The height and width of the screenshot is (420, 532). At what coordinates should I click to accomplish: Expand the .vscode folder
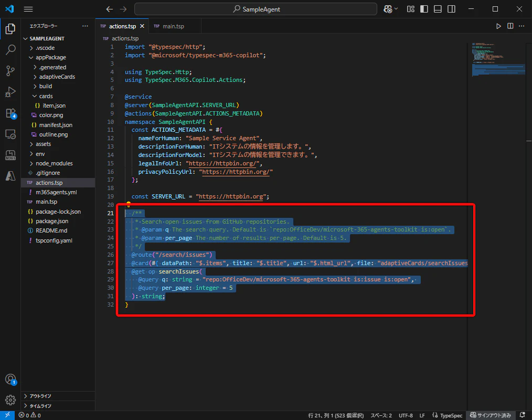tap(45, 48)
